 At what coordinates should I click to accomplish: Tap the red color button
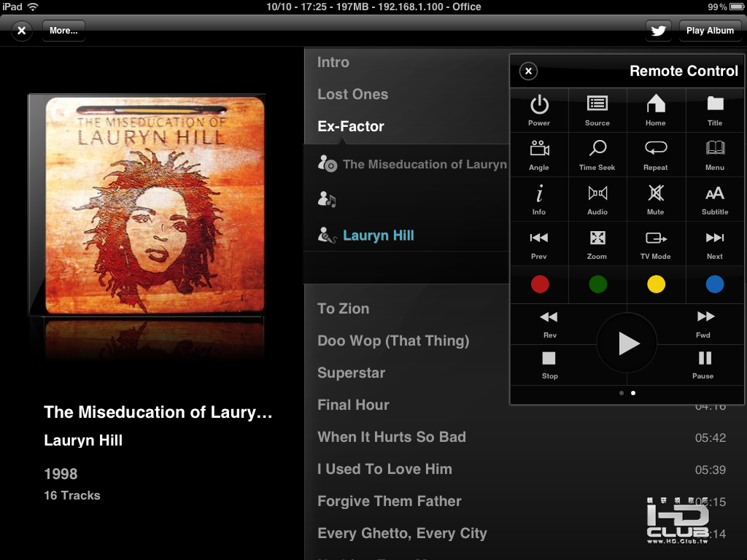(540, 284)
